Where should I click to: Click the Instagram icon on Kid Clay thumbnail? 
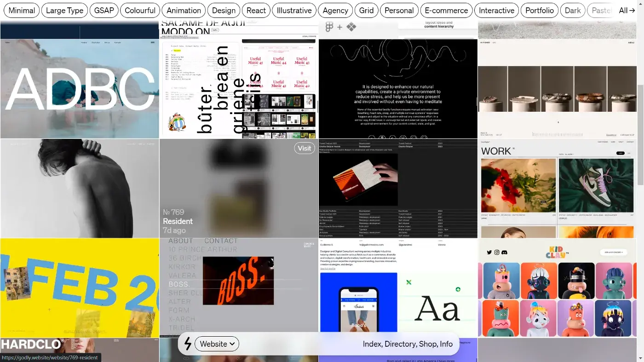click(x=497, y=252)
